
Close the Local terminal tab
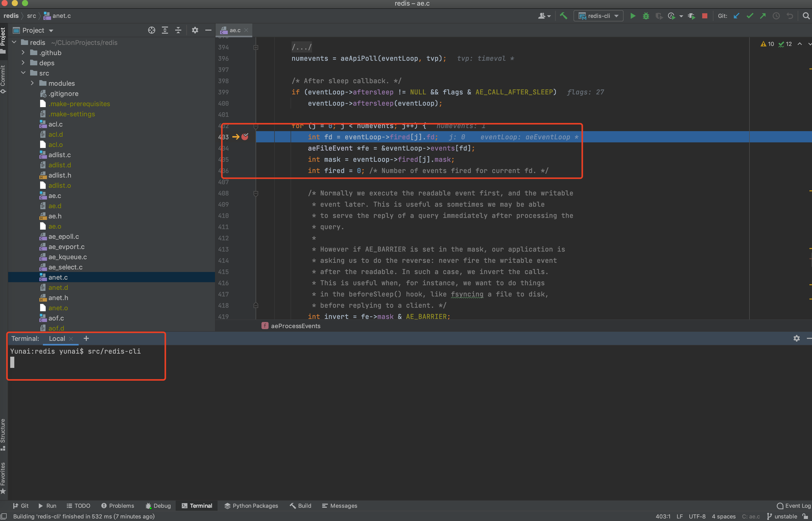[x=71, y=339]
